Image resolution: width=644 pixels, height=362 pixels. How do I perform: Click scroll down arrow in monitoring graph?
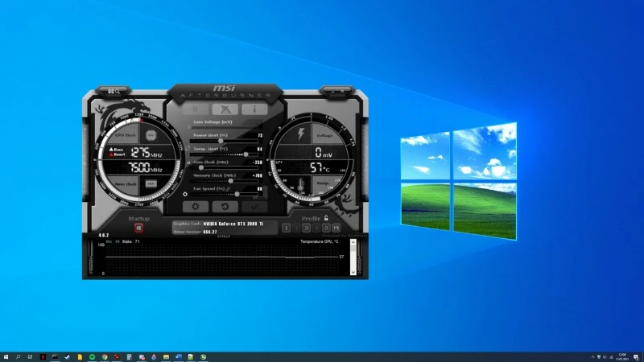(353, 272)
